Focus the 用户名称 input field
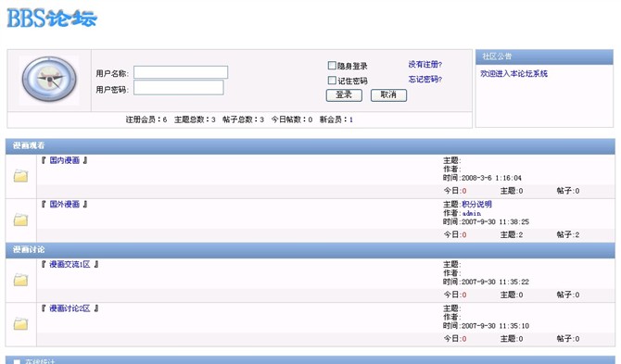The image size is (621, 364). coord(181,72)
